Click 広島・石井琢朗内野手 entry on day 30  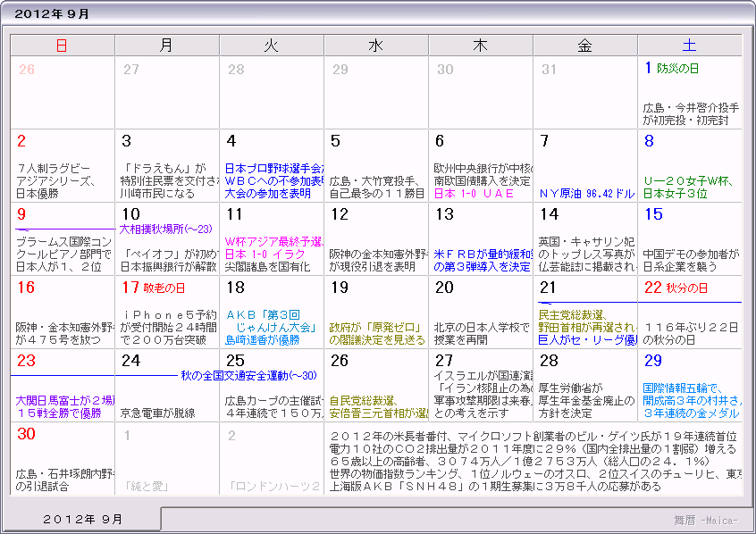tap(64, 480)
